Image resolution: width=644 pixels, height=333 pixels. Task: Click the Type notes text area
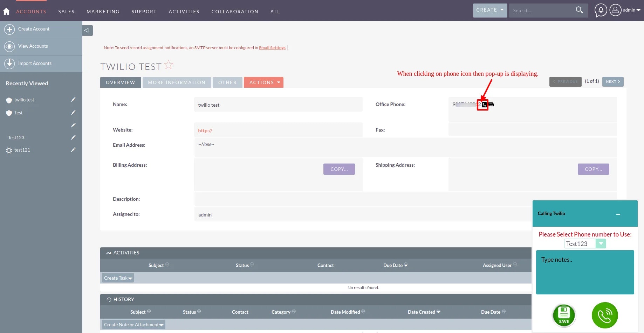585,272
